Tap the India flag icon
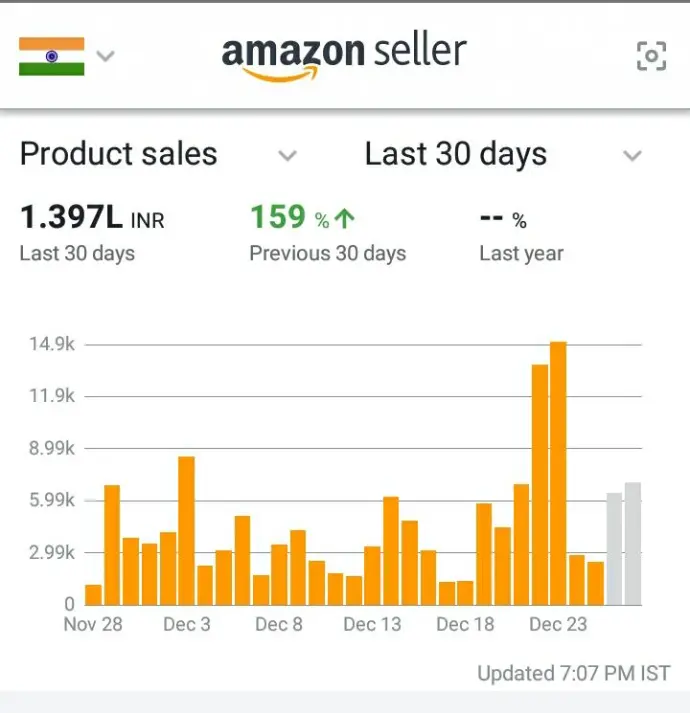Screen dimensions: 690x713 51,56
